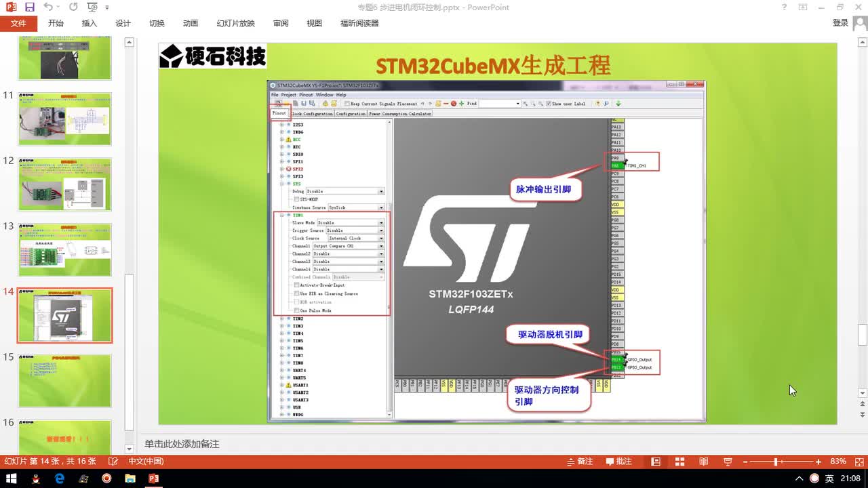Screen dimensions: 868x488
Task: Select slide 12 thumbnail
Action: pyautogui.click(x=64, y=184)
